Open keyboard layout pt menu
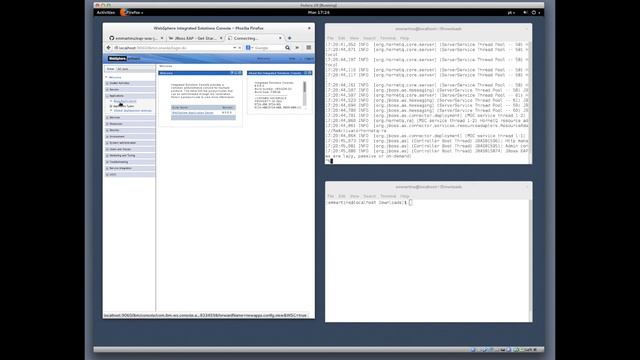640x360 pixels. click(511, 13)
